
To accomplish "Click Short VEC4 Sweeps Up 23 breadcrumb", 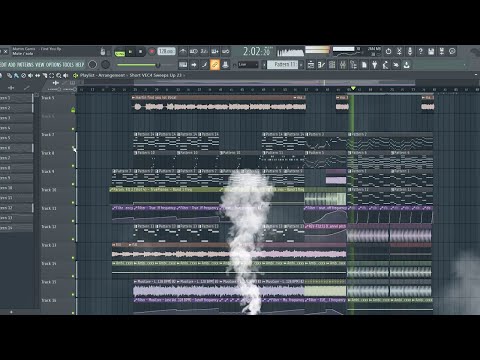I will pyautogui.click(x=155, y=75).
